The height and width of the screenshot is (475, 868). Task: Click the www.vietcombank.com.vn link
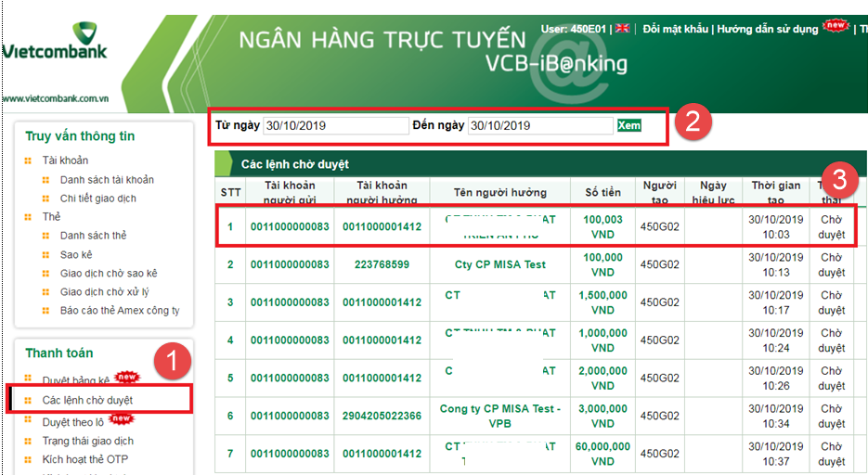56,99
